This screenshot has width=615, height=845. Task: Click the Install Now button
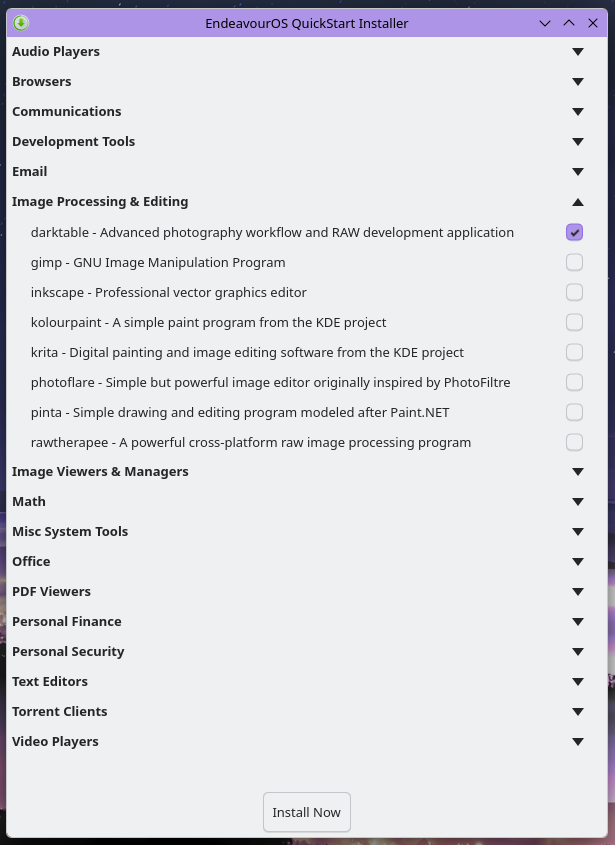pyautogui.click(x=306, y=812)
